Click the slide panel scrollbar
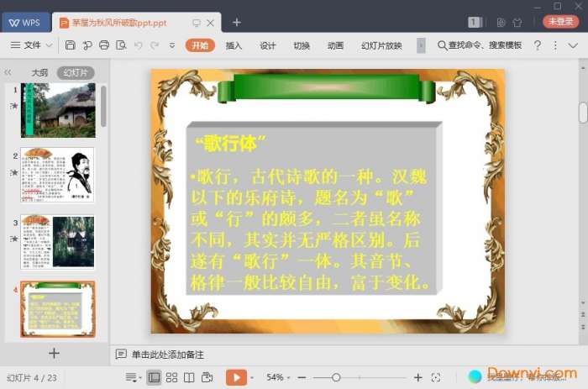 pyautogui.click(x=103, y=107)
